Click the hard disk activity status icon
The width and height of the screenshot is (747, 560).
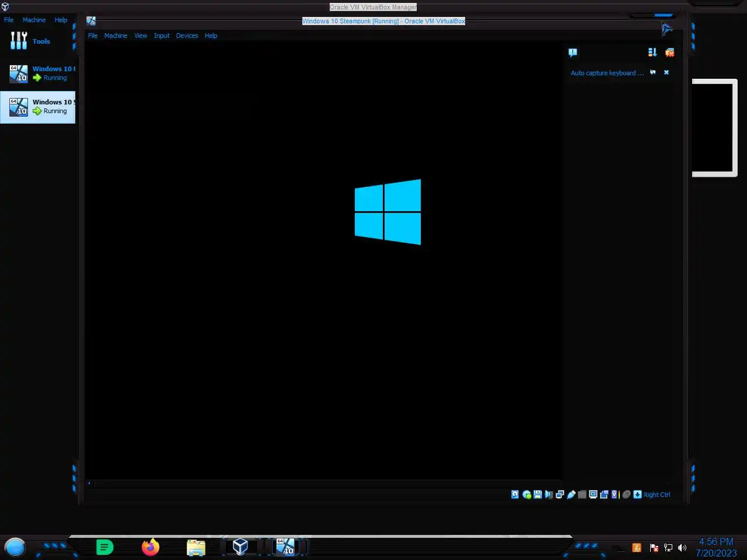[515, 495]
